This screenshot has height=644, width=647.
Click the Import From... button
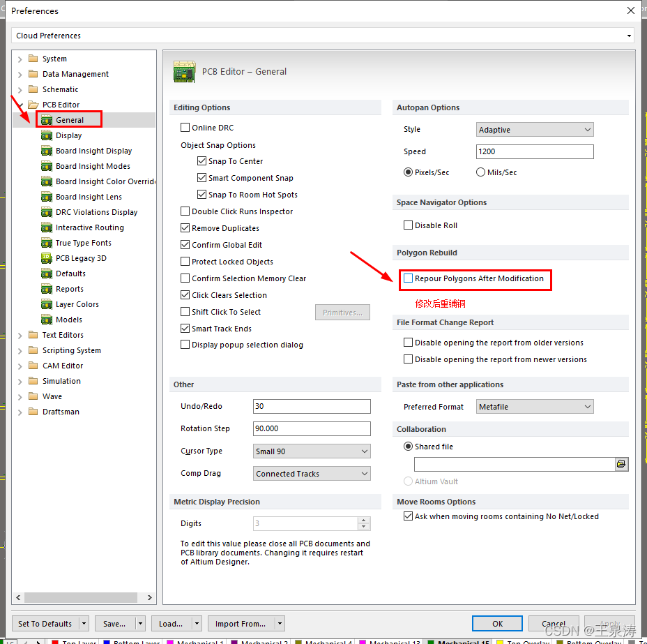click(241, 623)
